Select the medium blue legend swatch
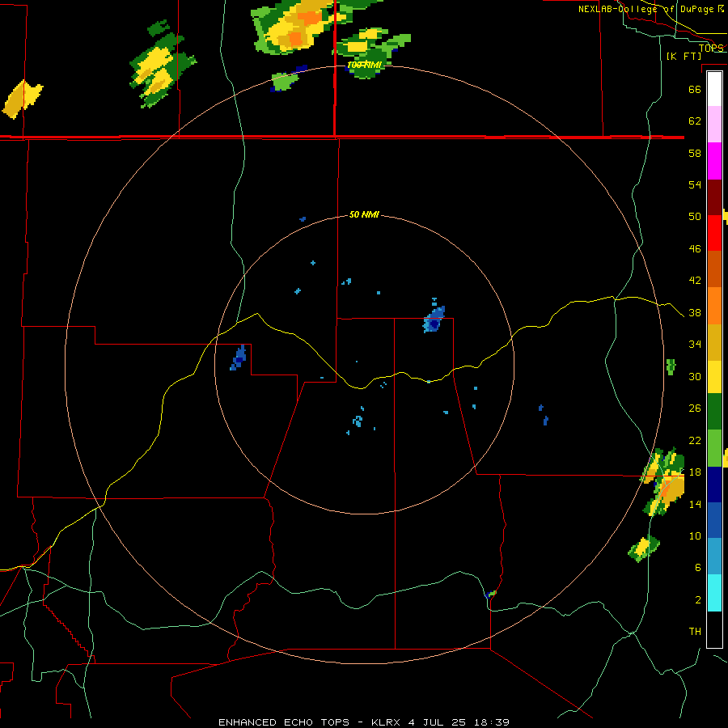The image size is (728, 728). pos(714,520)
